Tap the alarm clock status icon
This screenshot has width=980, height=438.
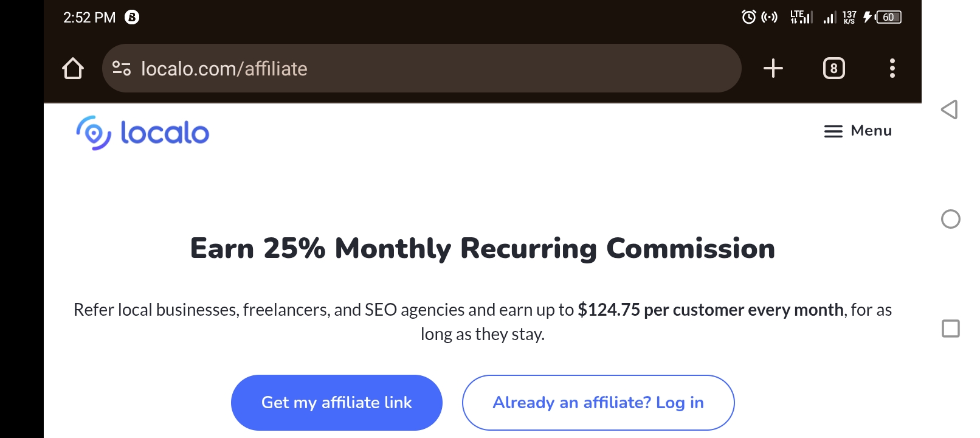tap(749, 17)
